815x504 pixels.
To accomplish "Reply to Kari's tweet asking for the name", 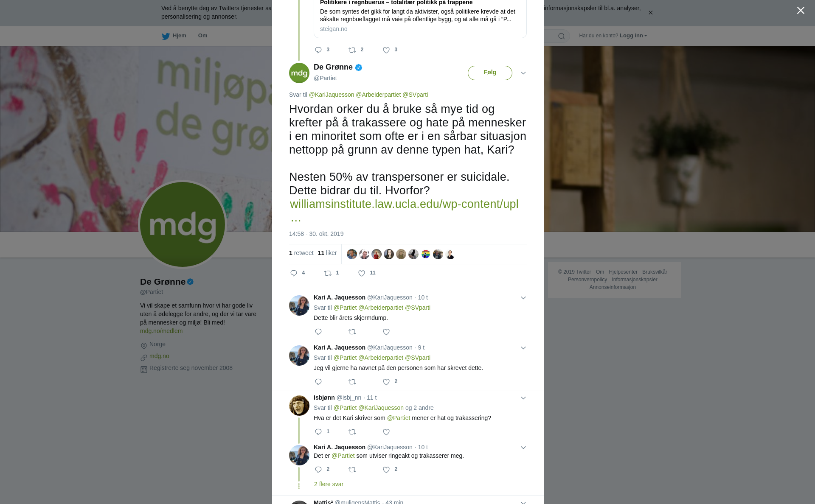I will (x=318, y=382).
